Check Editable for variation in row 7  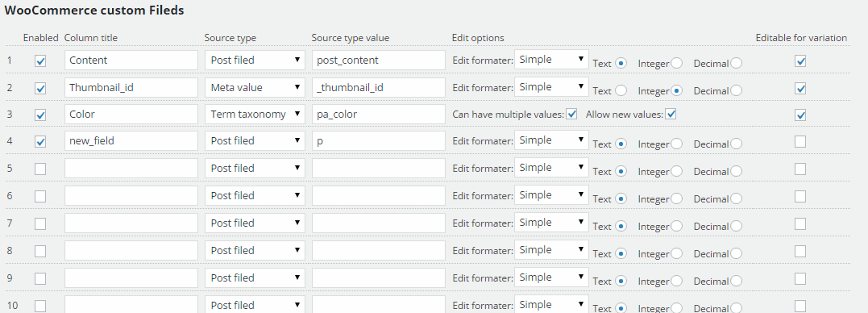click(x=800, y=223)
